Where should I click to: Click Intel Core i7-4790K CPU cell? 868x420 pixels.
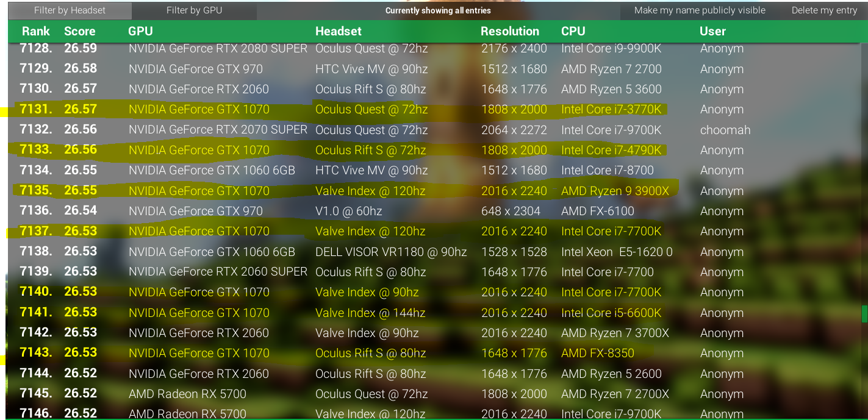(611, 150)
